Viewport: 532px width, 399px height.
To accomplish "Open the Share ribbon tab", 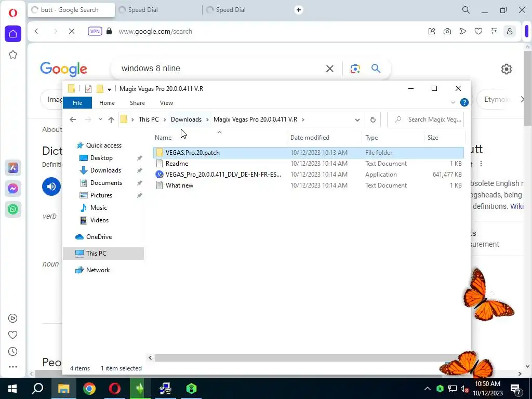I will (x=137, y=103).
